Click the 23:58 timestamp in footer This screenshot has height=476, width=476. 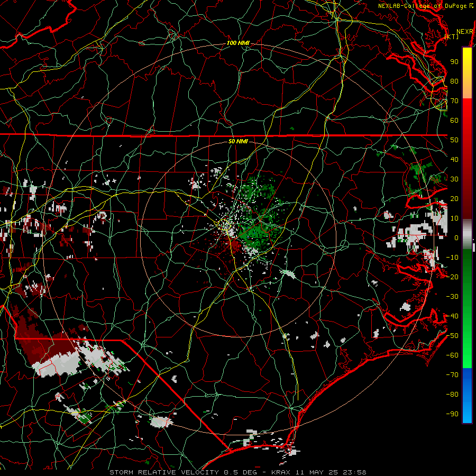[x=354, y=472]
